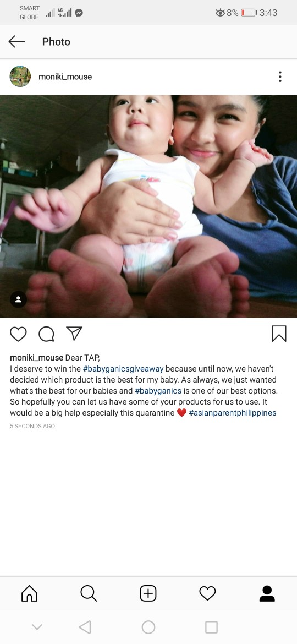Open the Search tab
This screenshot has height=644, width=297.
tap(89, 593)
